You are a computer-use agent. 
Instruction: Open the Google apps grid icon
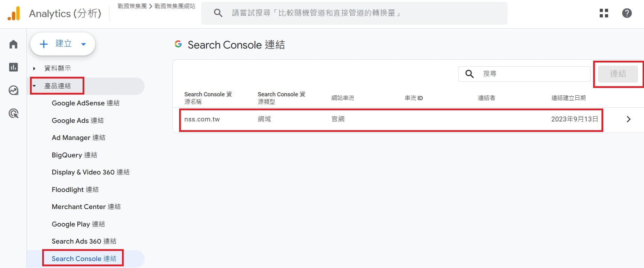(x=604, y=13)
